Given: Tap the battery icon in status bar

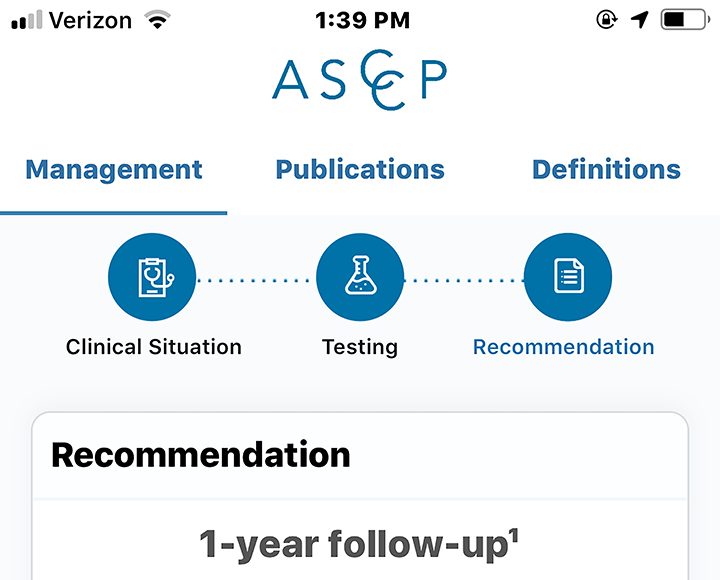Looking at the screenshot, I should click(685, 20).
